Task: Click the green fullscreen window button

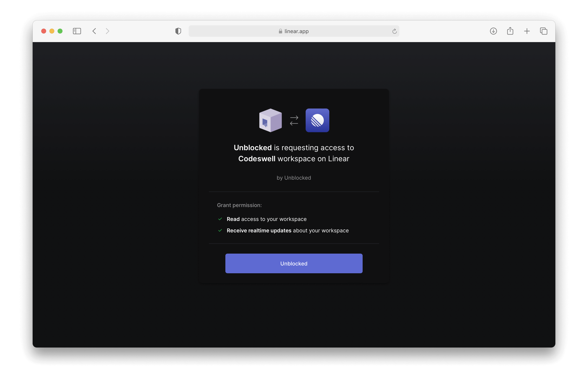Action: [60, 31]
